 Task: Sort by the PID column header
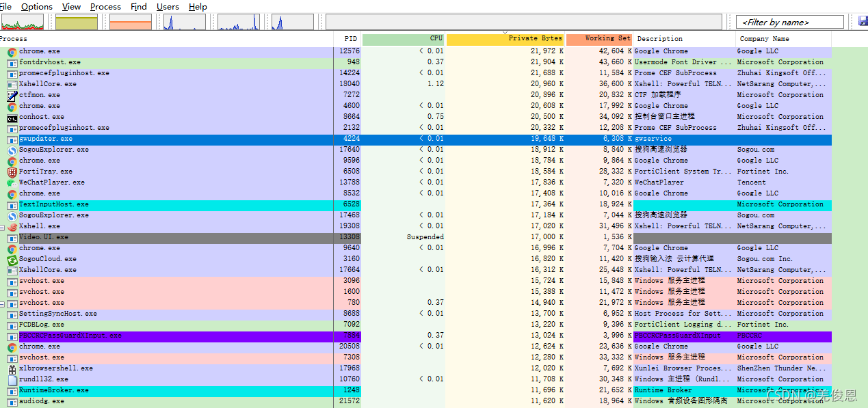pyautogui.click(x=347, y=39)
